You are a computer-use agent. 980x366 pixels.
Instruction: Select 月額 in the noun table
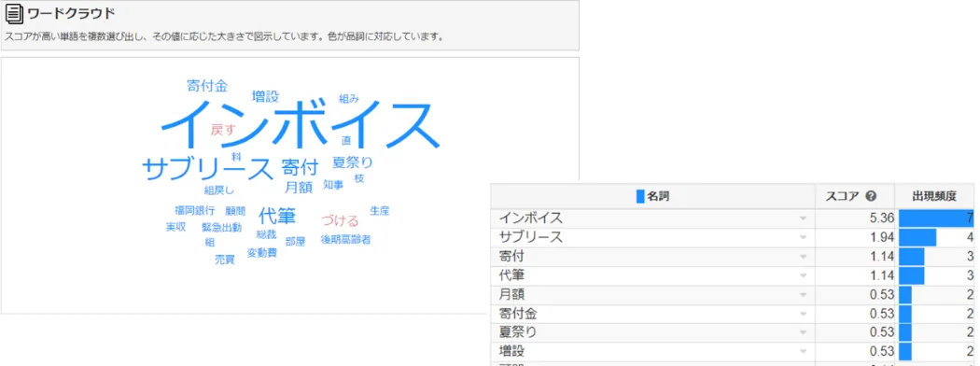coord(511,295)
